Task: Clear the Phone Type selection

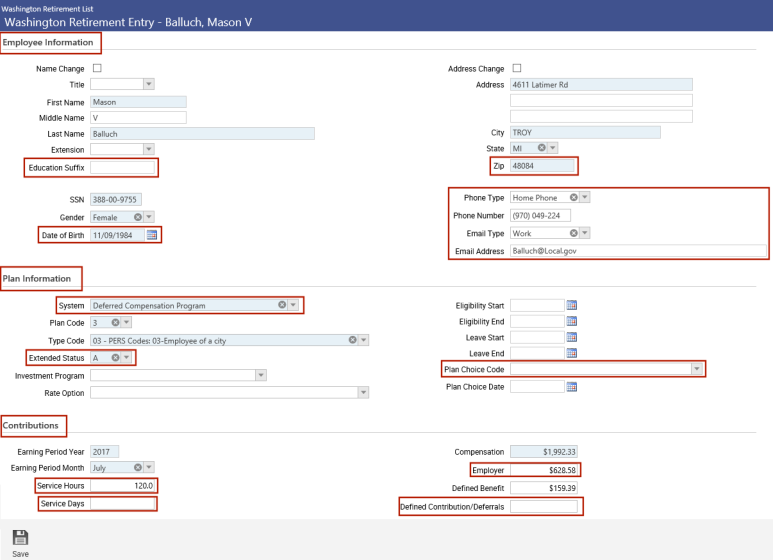Action: coord(574,197)
